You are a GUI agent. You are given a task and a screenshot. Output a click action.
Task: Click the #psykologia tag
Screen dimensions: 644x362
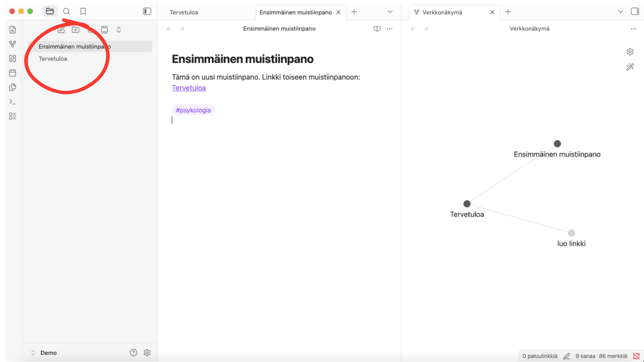tap(193, 110)
